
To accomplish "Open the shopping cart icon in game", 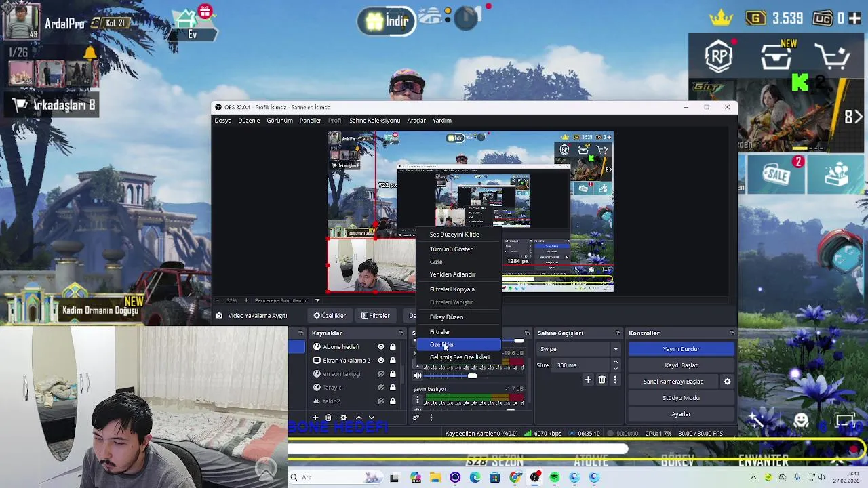I will tap(833, 58).
